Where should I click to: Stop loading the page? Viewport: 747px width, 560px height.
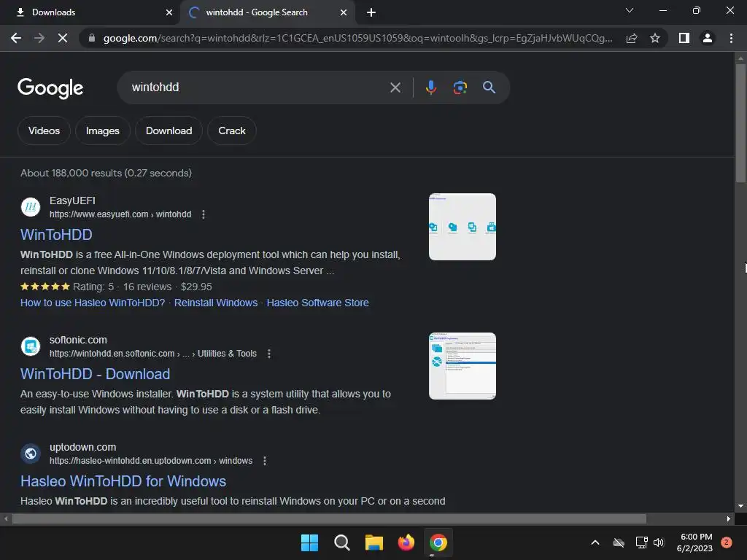click(x=63, y=38)
